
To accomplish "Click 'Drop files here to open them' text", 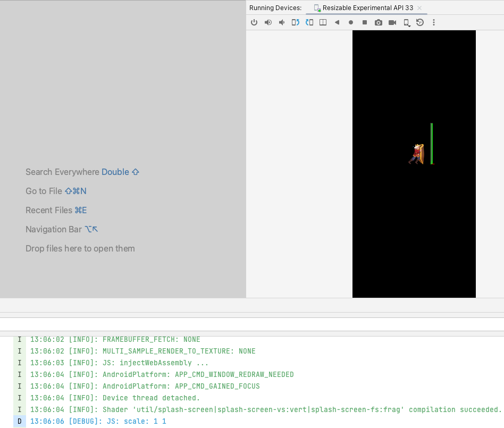I will (x=80, y=249).
